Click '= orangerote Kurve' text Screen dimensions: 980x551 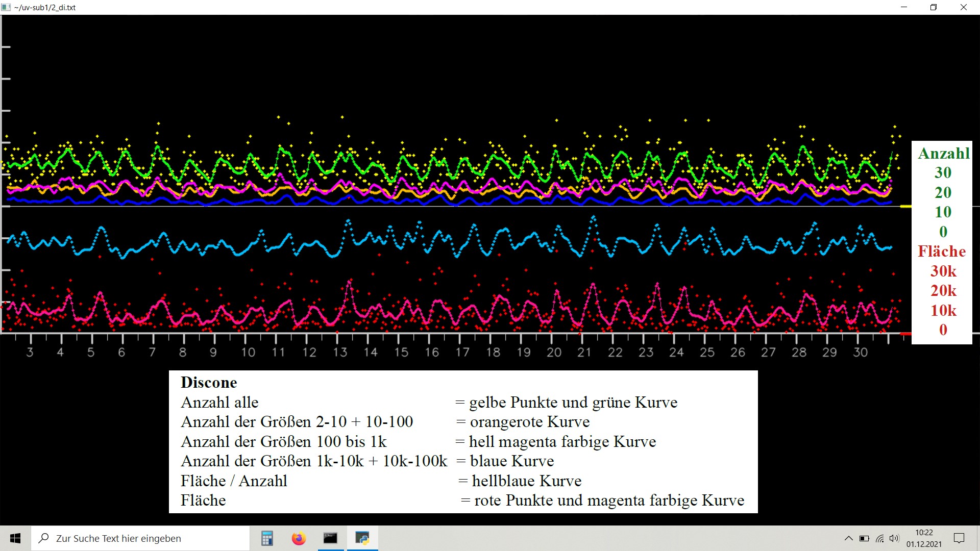click(x=523, y=422)
